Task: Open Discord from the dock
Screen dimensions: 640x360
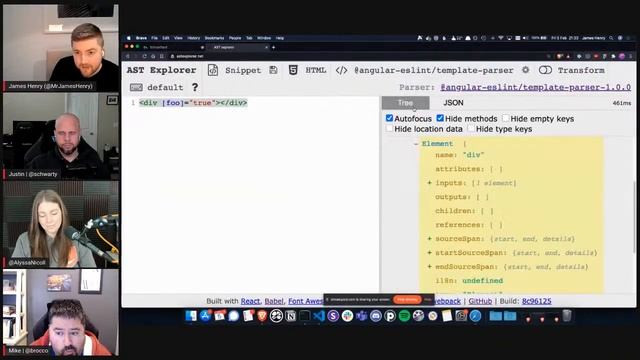Action: (x=376, y=316)
